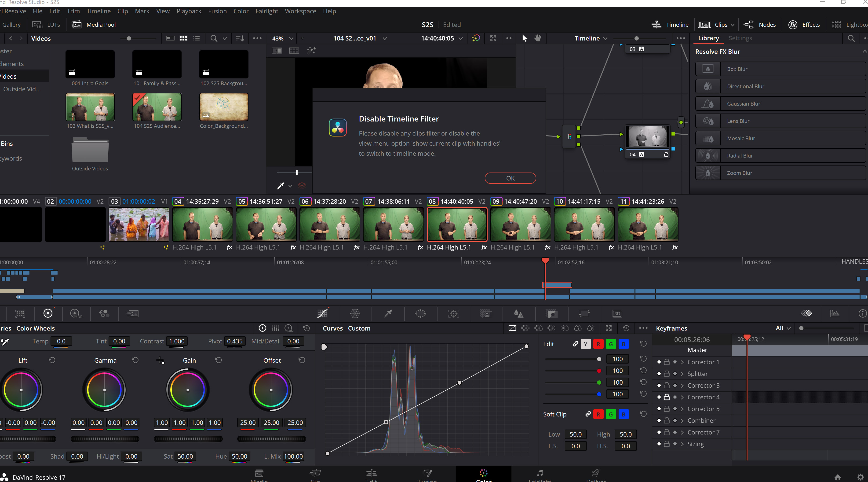Select the Qualifier eyedropper palette
868x482 pixels.
coord(388,313)
